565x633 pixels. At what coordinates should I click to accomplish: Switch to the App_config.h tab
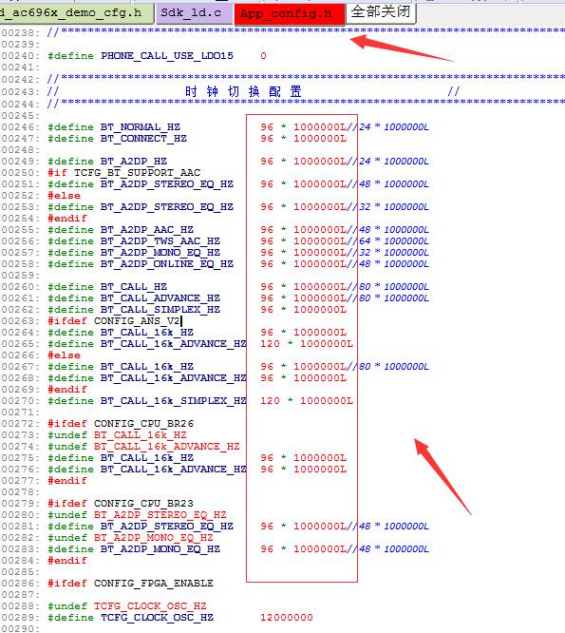click(289, 14)
